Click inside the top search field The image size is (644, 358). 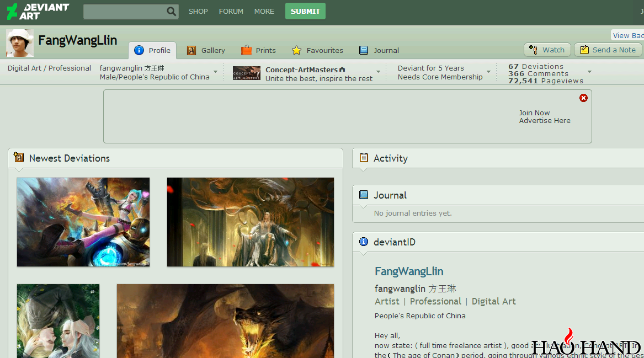pyautogui.click(x=125, y=12)
